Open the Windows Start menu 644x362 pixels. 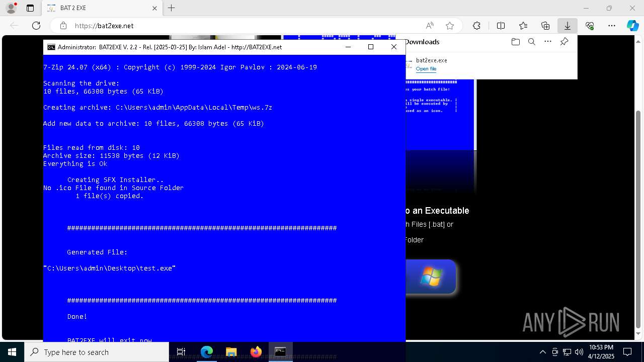(12, 352)
